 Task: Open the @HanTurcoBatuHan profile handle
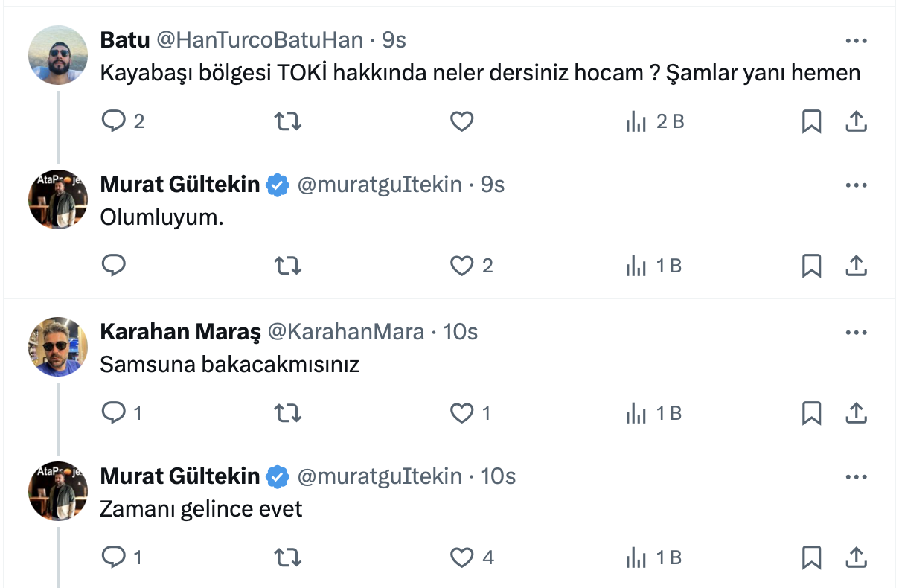tap(260, 40)
